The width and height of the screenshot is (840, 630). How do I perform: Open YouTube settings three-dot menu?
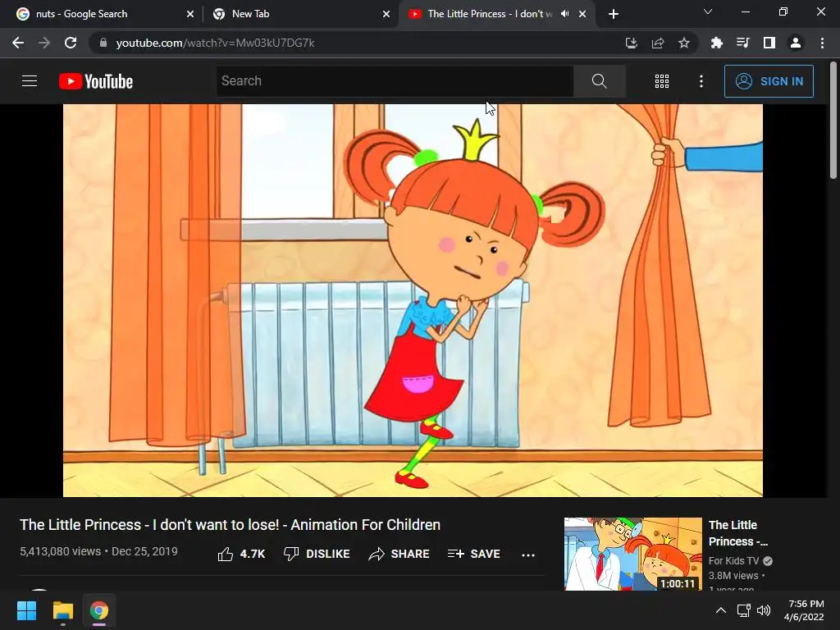[x=701, y=81]
